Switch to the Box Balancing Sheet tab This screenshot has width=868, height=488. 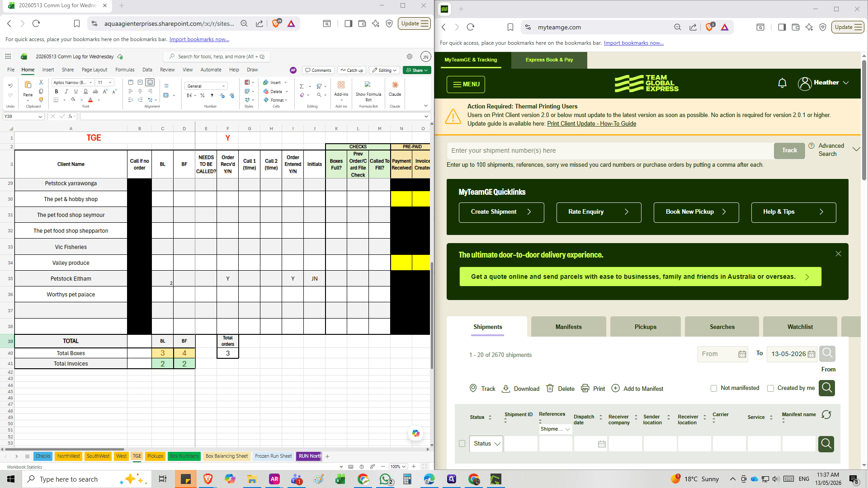[226, 456]
